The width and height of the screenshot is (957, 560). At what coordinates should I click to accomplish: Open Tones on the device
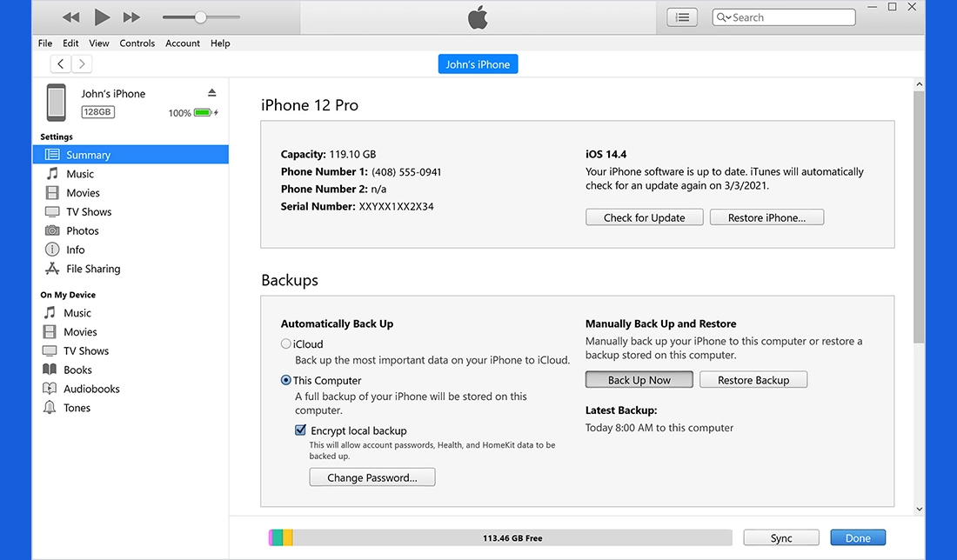(x=75, y=407)
